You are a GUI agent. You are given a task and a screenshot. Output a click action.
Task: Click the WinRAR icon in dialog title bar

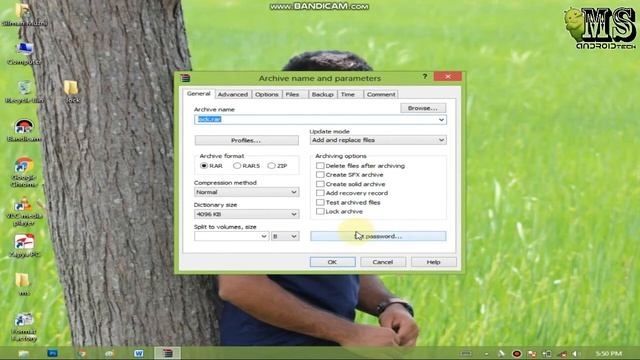[185, 78]
